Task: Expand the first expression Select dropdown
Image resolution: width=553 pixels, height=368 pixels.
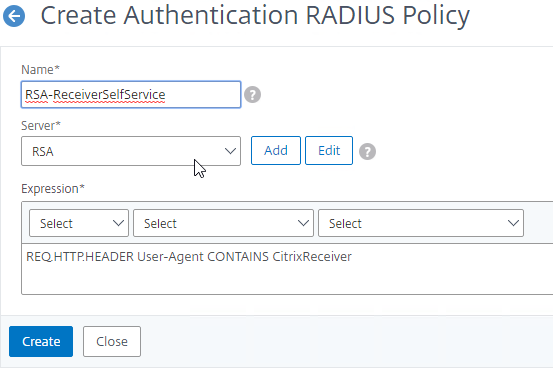Action: [79, 223]
